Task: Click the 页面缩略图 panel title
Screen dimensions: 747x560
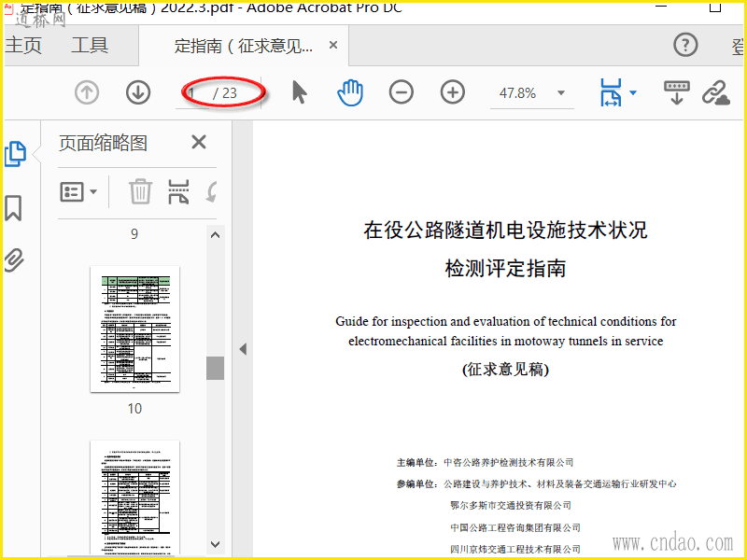Action: tap(103, 143)
